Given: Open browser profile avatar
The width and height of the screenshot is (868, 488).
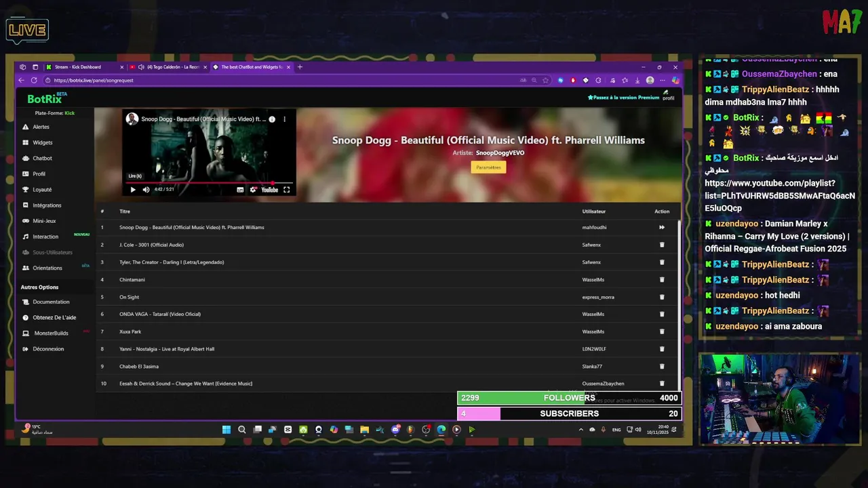Looking at the screenshot, I should coord(650,80).
